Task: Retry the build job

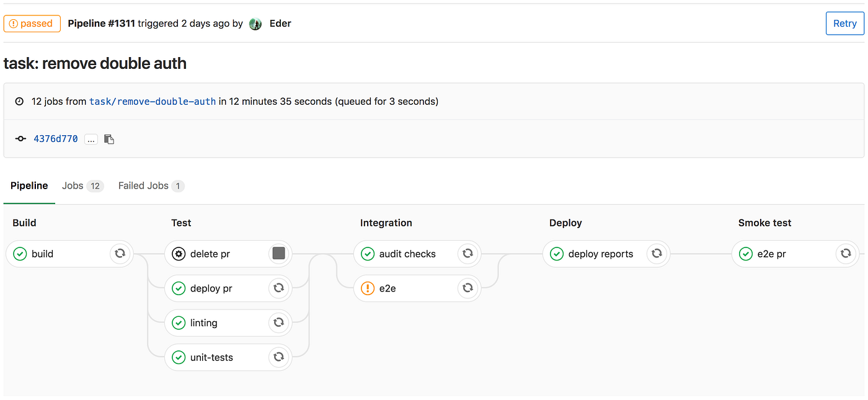Action: (x=120, y=254)
